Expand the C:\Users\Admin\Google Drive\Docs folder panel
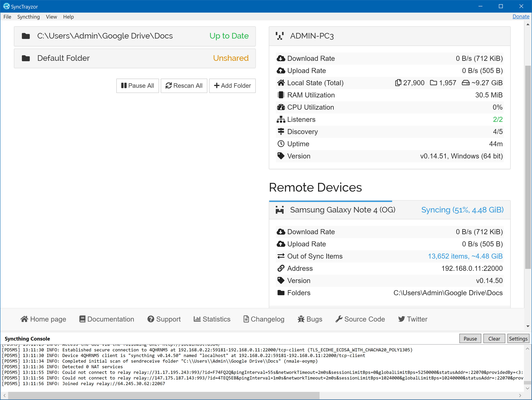Screen dimensions: 532x400 [x=135, y=36]
